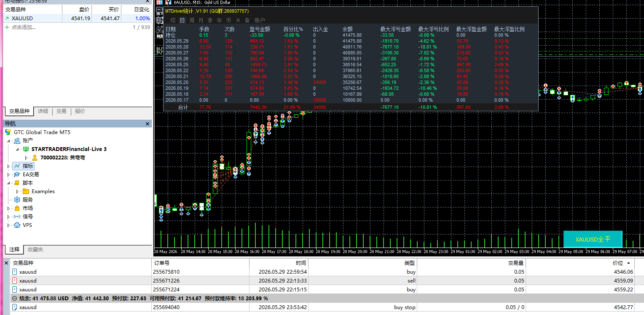Viewport: 644px width, 315px height.
Task: Select the 注释 tab in navigator
Action: (x=14, y=250)
